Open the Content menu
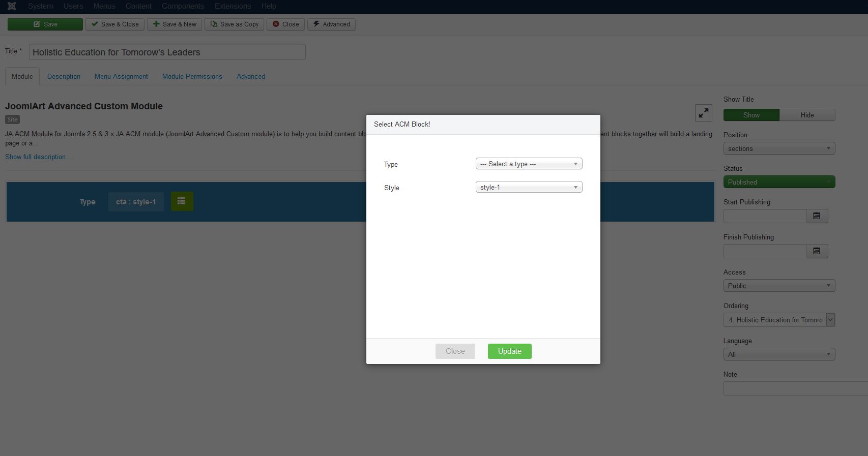 (x=138, y=6)
